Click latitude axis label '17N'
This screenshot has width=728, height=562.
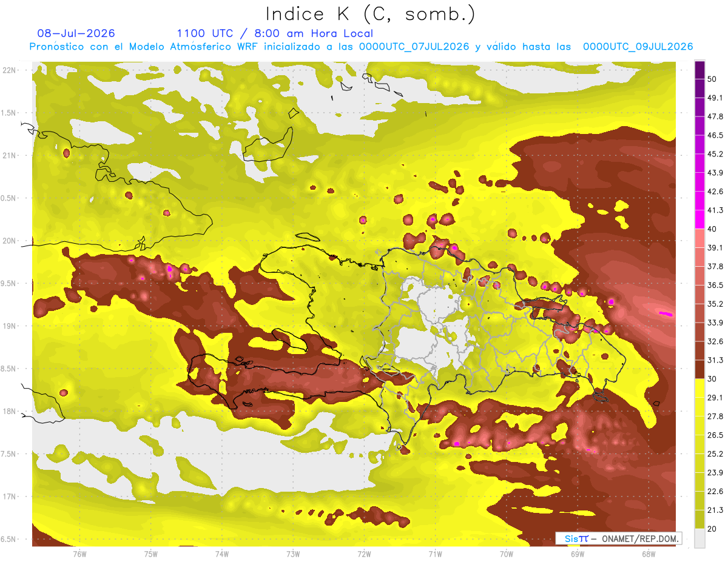[x=9, y=497]
